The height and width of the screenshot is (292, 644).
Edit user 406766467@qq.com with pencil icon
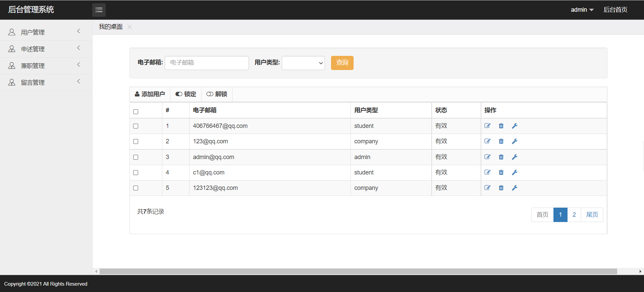tap(487, 126)
